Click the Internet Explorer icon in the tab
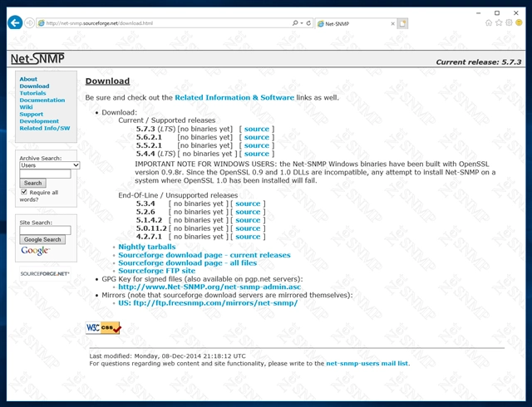The width and height of the screenshot is (532, 407). (320, 24)
